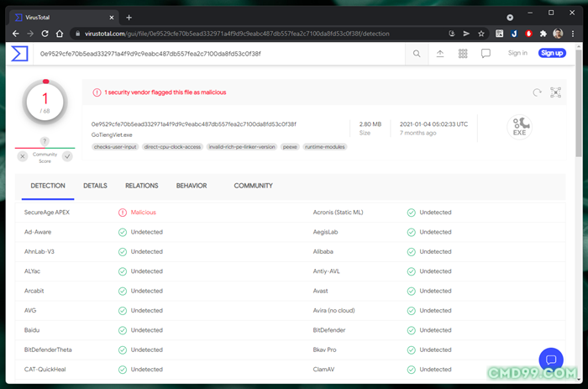This screenshot has width=588, height=389.
Task: Click the page vertical scrollbar
Action: tap(579, 103)
